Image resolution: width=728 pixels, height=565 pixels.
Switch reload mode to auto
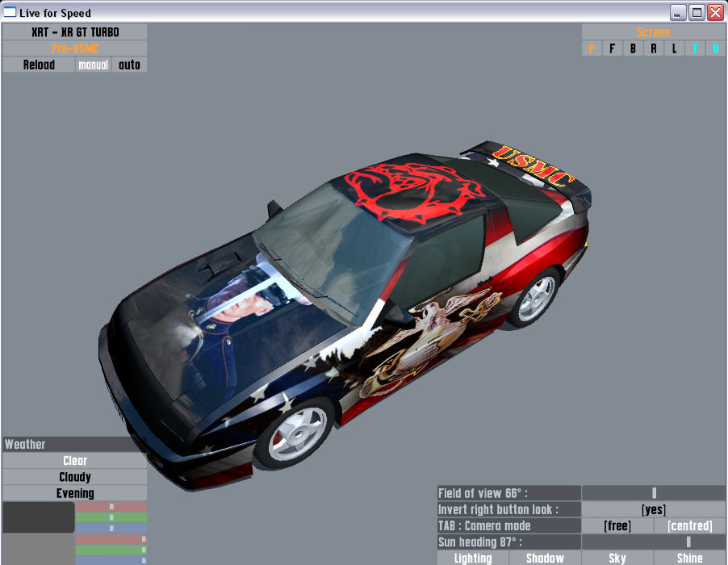pyautogui.click(x=129, y=65)
